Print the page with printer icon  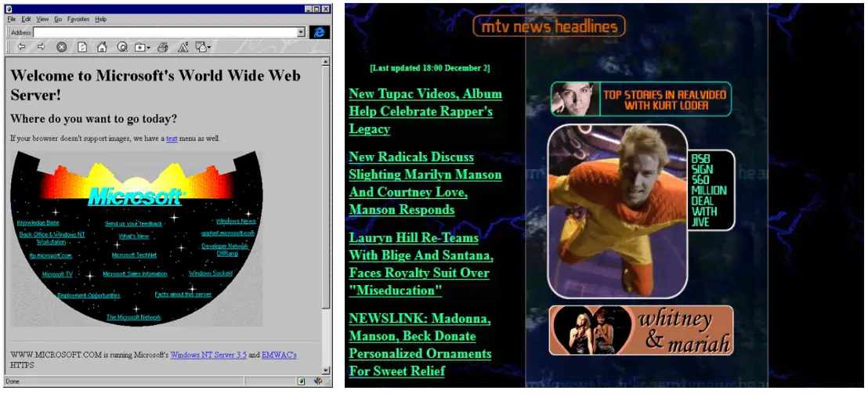point(163,47)
